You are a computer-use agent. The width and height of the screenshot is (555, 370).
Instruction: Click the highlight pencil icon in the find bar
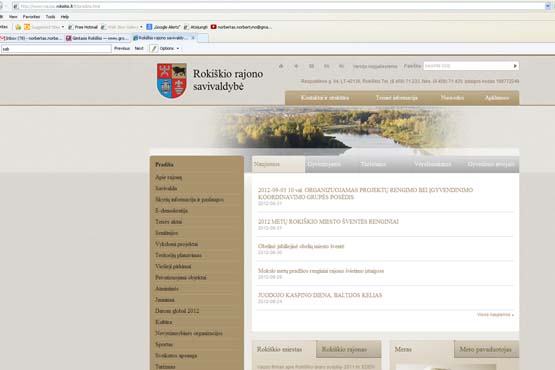154,49
